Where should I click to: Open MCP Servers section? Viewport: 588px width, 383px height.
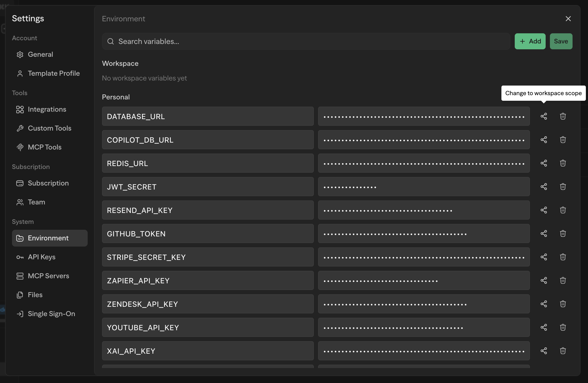coord(48,276)
